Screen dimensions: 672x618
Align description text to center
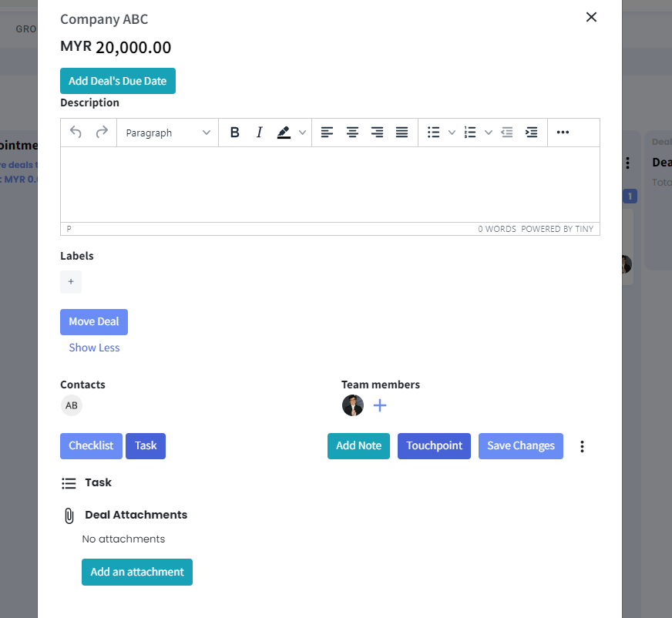tap(352, 133)
